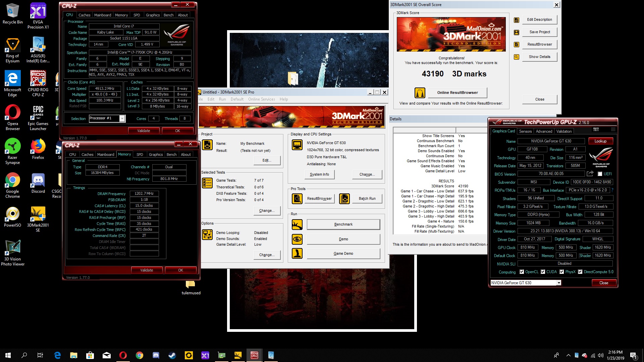Switch to the Bench tab in upper CPU-Z
This screenshot has height=362, width=644.
(x=168, y=15)
